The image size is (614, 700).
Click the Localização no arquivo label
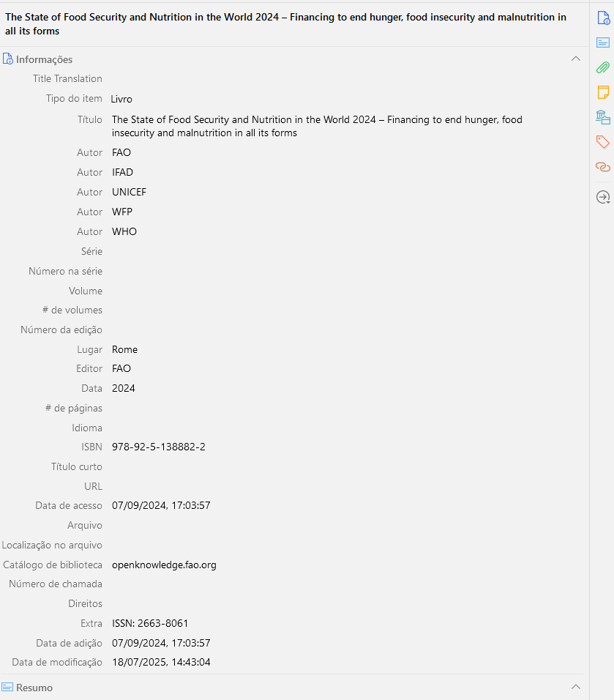coord(52,545)
